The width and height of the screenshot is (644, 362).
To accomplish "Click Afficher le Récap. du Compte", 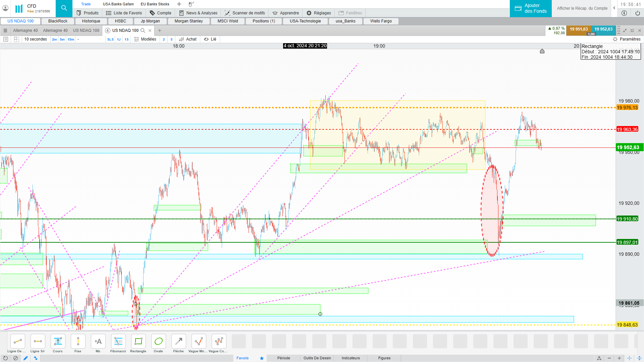I will (582, 8).
